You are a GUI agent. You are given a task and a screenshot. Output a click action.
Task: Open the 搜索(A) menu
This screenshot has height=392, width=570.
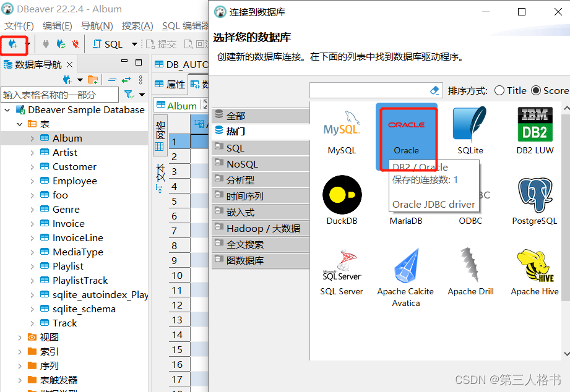pos(137,26)
